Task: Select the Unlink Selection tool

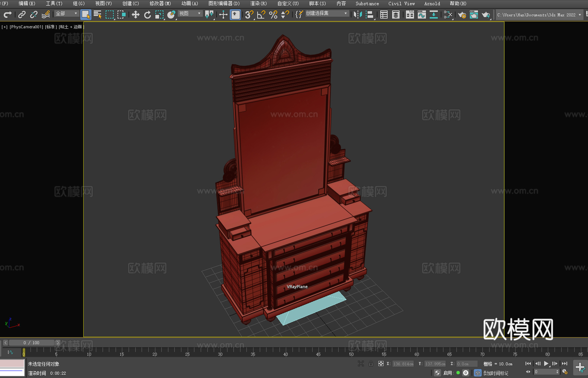Action: (x=34, y=14)
